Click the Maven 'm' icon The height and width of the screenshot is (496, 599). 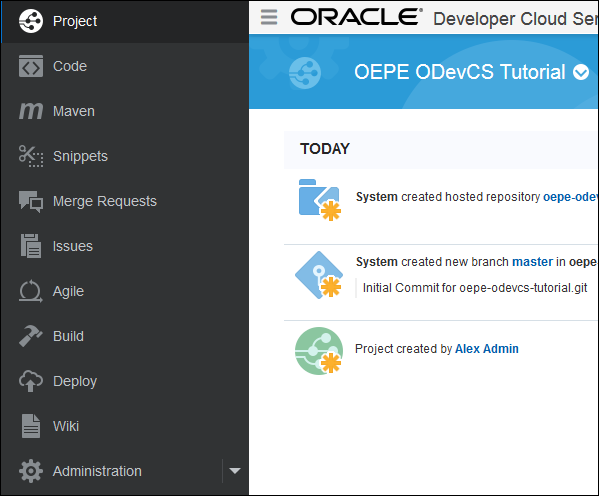31,111
